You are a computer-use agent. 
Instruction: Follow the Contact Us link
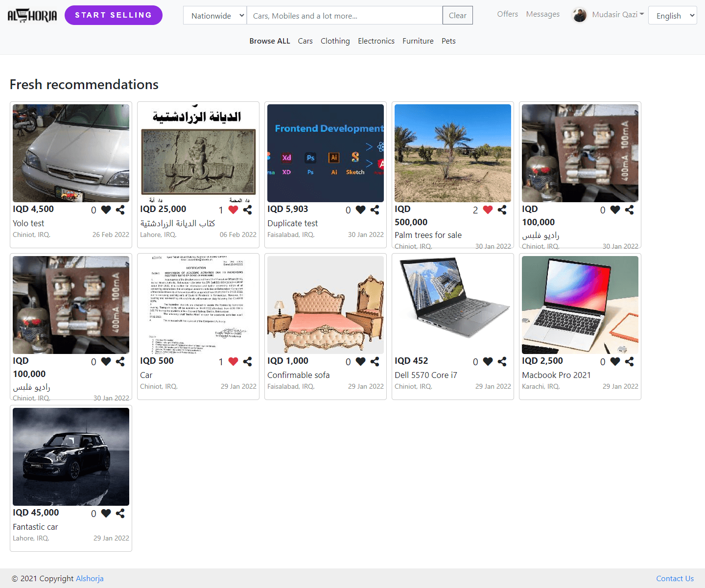point(675,578)
